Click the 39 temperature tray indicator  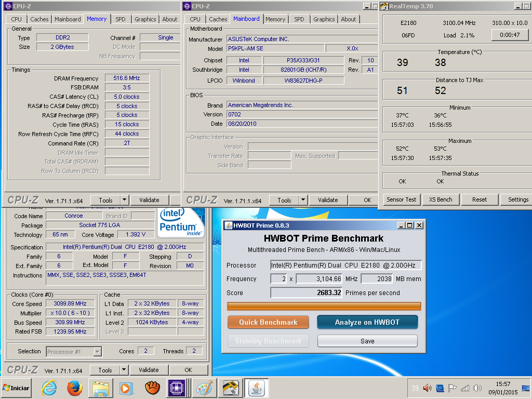click(415, 388)
